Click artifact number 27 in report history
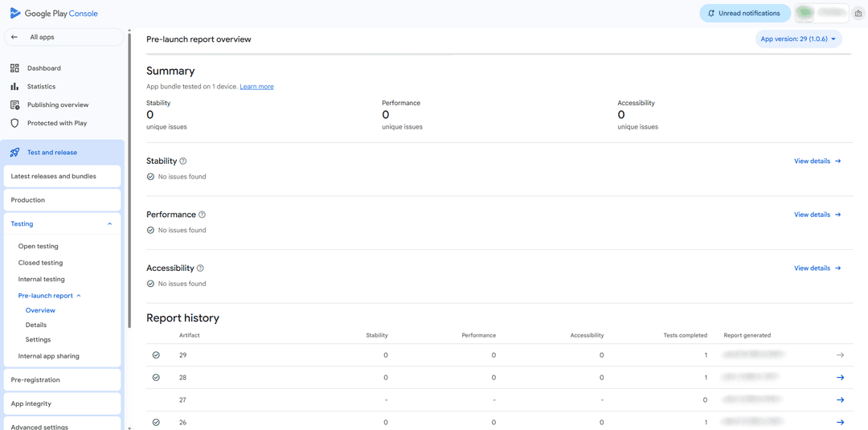Viewport: 868px width, 430px height. [x=182, y=400]
